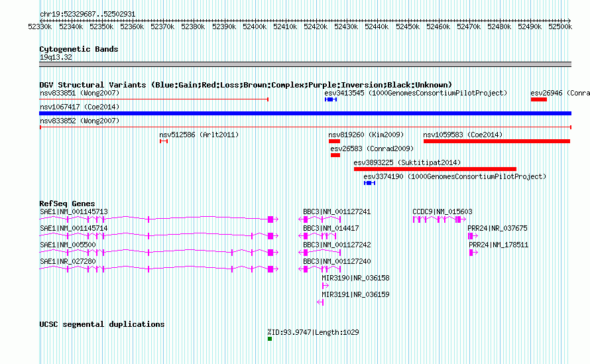
Task: Select the red nsv819260 loss bar
Action: pyautogui.click(x=334, y=141)
